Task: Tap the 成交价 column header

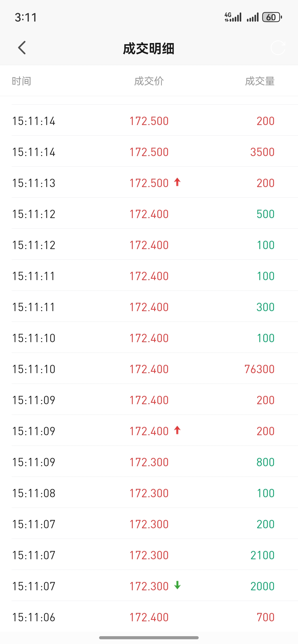Action: click(x=149, y=81)
